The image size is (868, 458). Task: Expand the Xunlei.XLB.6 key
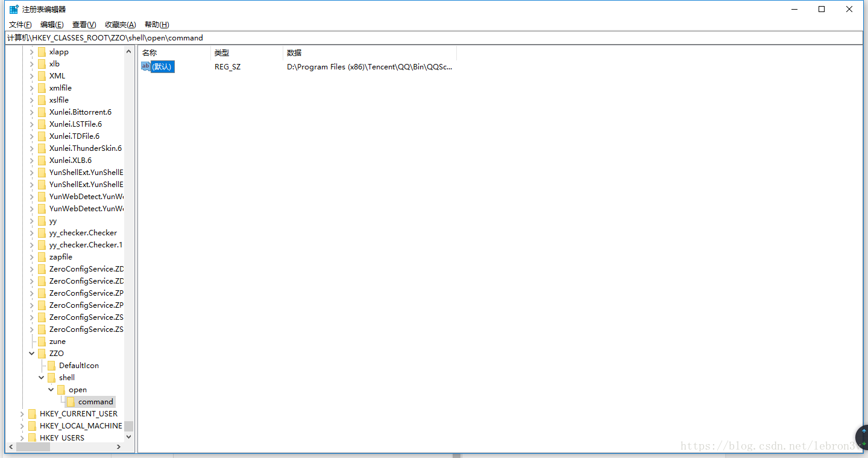31,160
